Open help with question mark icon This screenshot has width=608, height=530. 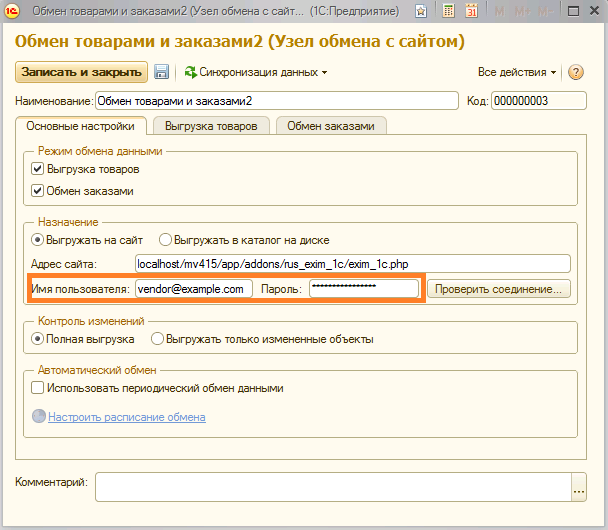tap(575, 72)
